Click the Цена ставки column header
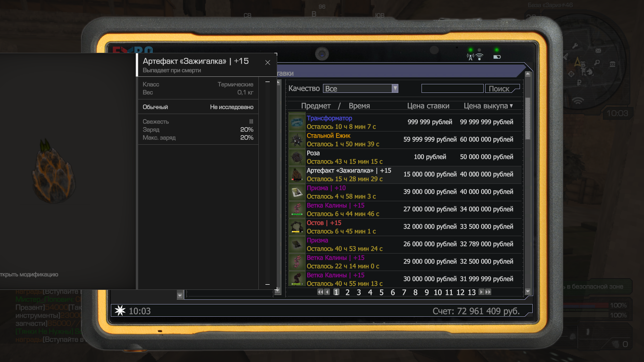The height and width of the screenshot is (362, 644). click(x=428, y=106)
